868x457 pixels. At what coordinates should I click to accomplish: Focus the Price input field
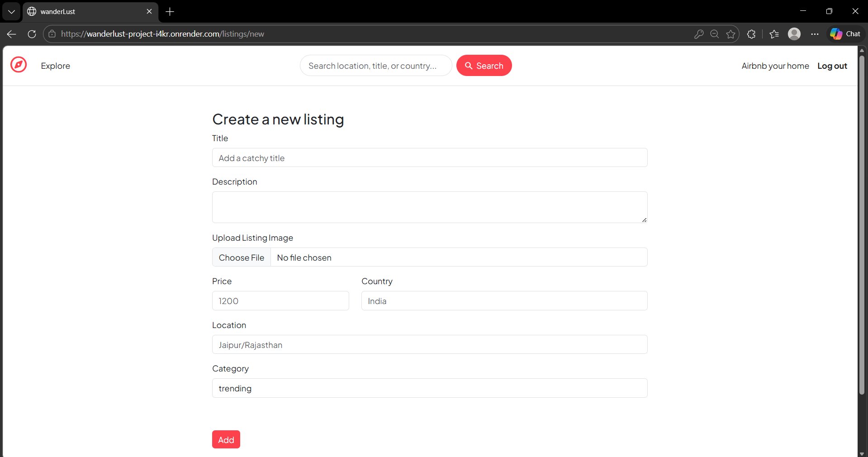[280, 301]
